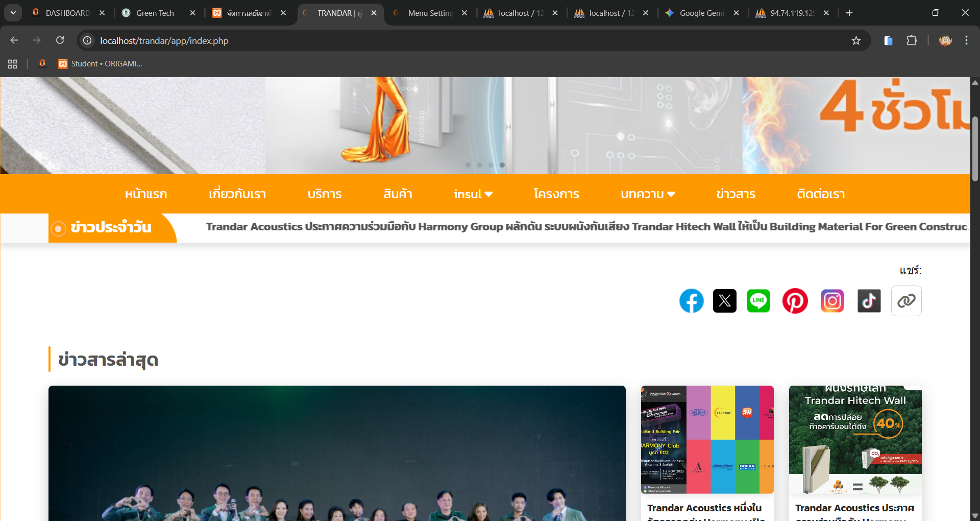Go to the ติดต่อเรา page link
Screen dimensions: 980x521
point(821,194)
